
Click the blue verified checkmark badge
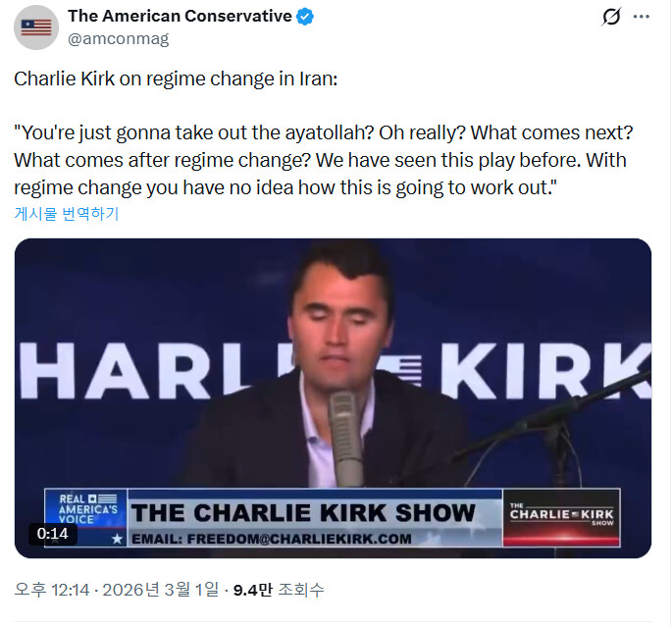click(x=305, y=17)
